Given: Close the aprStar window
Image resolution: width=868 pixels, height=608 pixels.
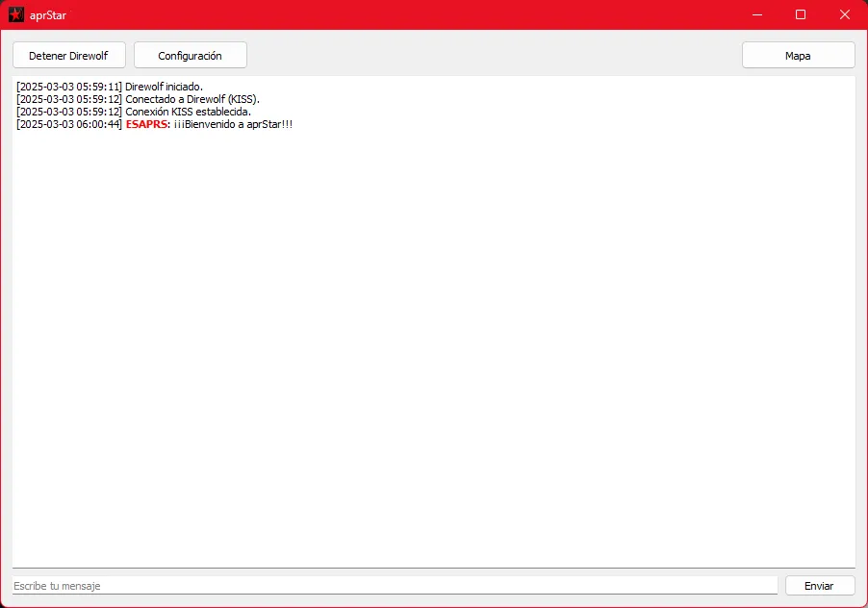Looking at the screenshot, I should pos(845,14).
